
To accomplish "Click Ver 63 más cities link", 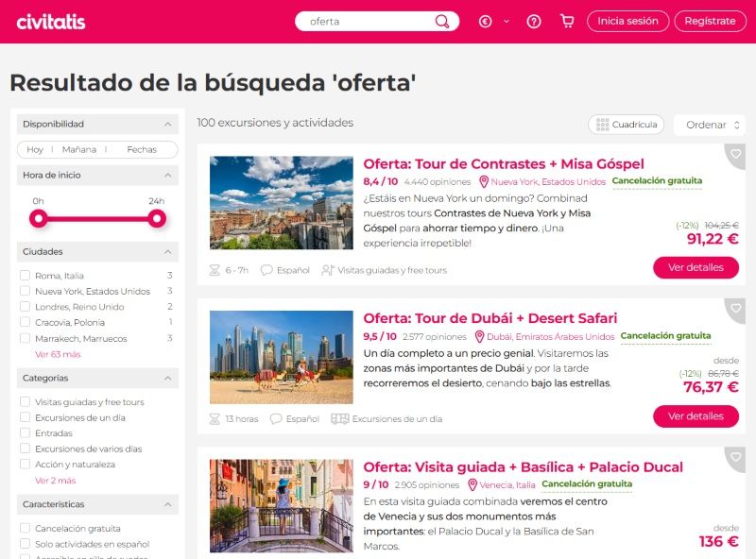I will [58, 354].
